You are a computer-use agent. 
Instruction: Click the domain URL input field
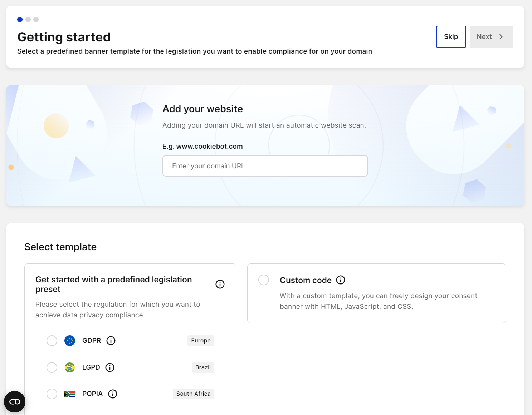point(265,166)
